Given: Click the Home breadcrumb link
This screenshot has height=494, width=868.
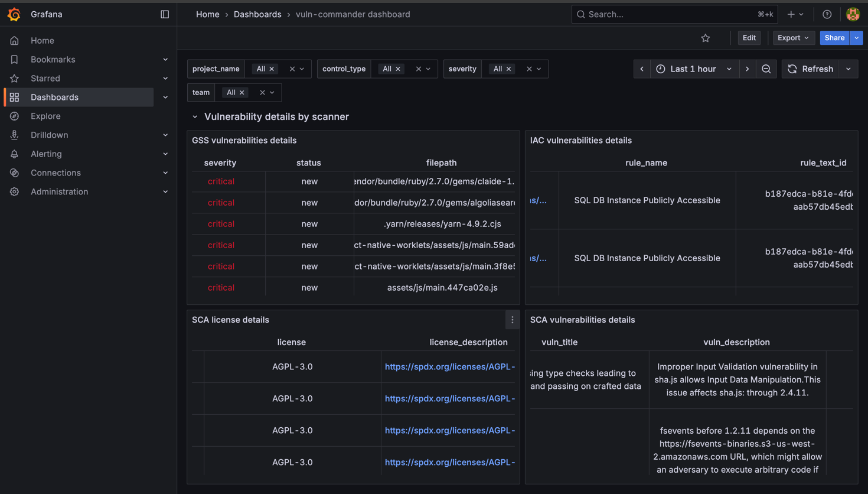Looking at the screenshot, I should [207, 14].
